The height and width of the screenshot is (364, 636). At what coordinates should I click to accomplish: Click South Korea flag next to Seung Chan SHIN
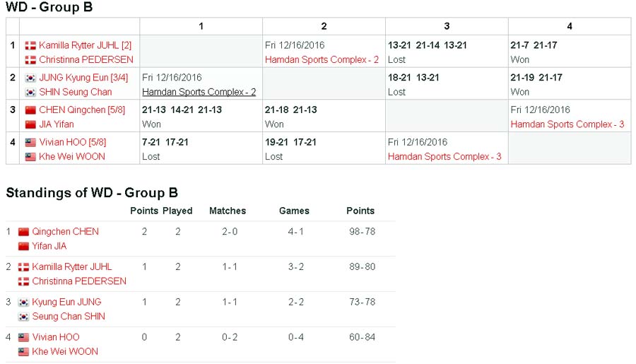[23, 317]
